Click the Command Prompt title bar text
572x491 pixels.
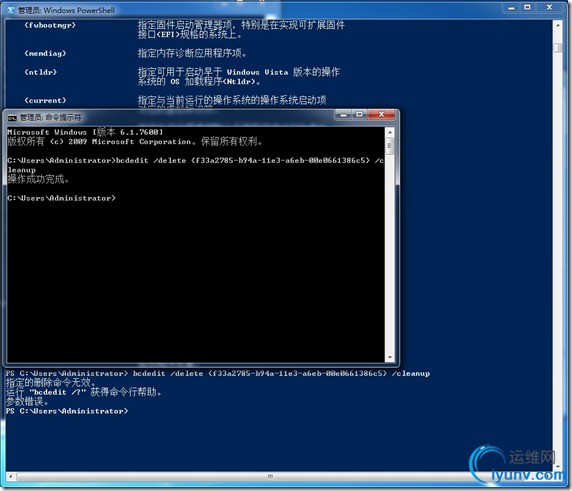[x=50, y=117]
